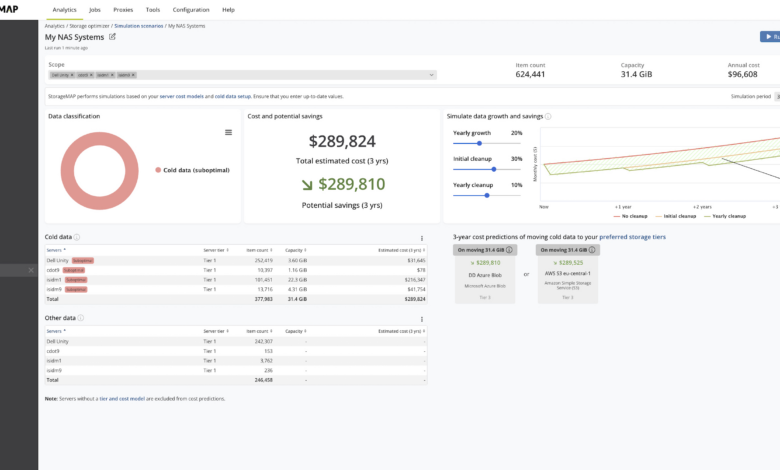The width and height of the screenshot is (780, 470).
Task: Open the Data classification chart hamburger menu
Action: tap(228, 132)
